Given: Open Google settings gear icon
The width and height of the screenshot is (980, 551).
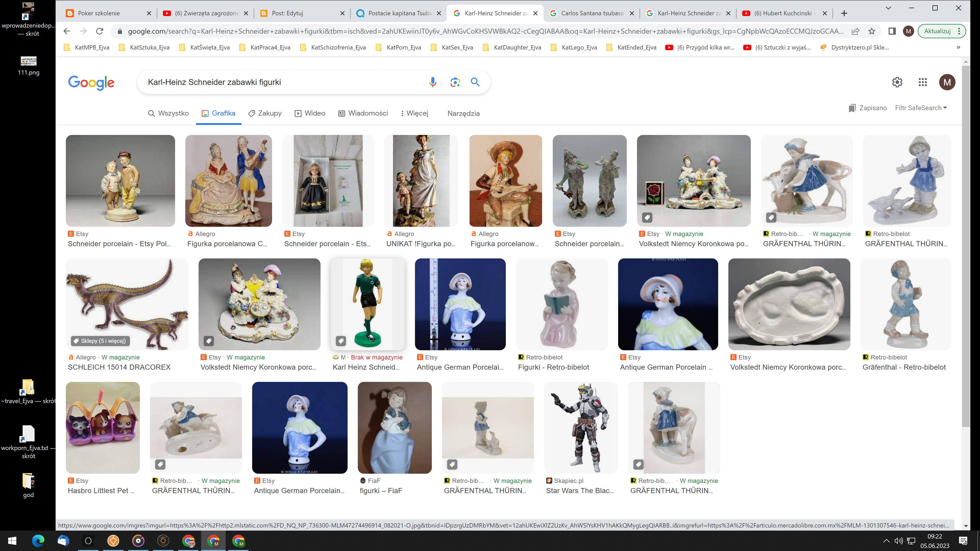Looking at the screenshot, I should pos(897,82).
